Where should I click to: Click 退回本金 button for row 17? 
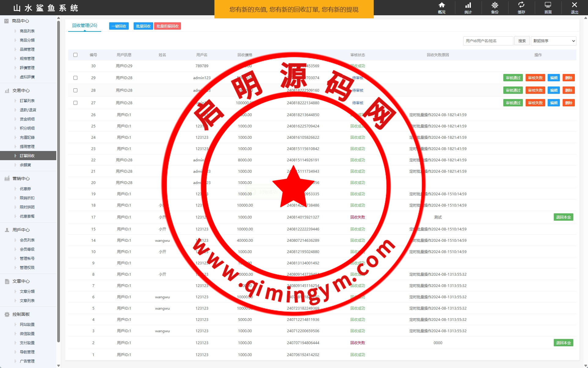tap(563, 217)
